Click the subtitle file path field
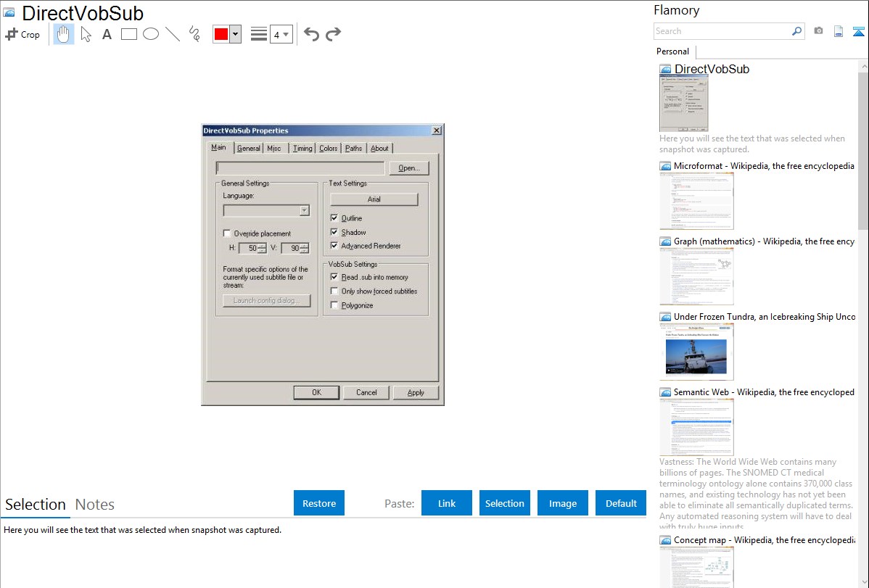Viewport: 869px width, 588px height. (300, 168)
